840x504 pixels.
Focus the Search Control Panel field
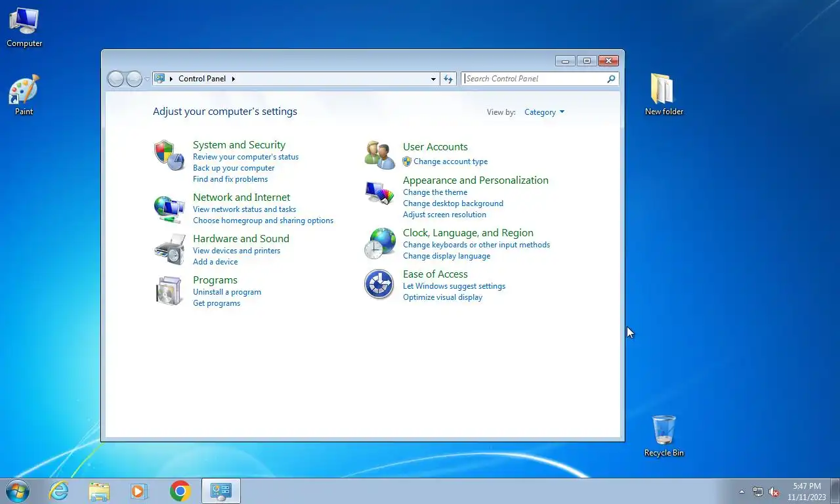pyautogui.click(x=534, y=79)
